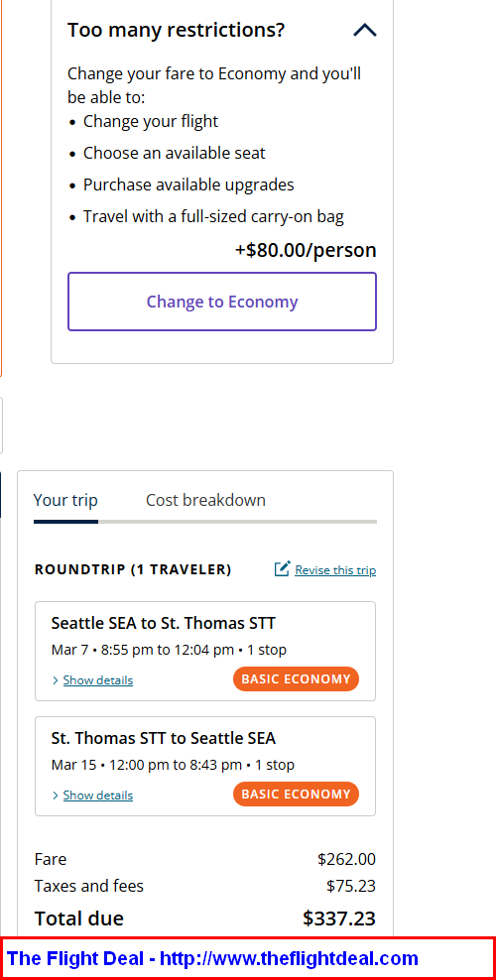The height and width of the screenshot is (980, 496).
Task: Click the Too many restrictions? heading
Action: [177, 30]
